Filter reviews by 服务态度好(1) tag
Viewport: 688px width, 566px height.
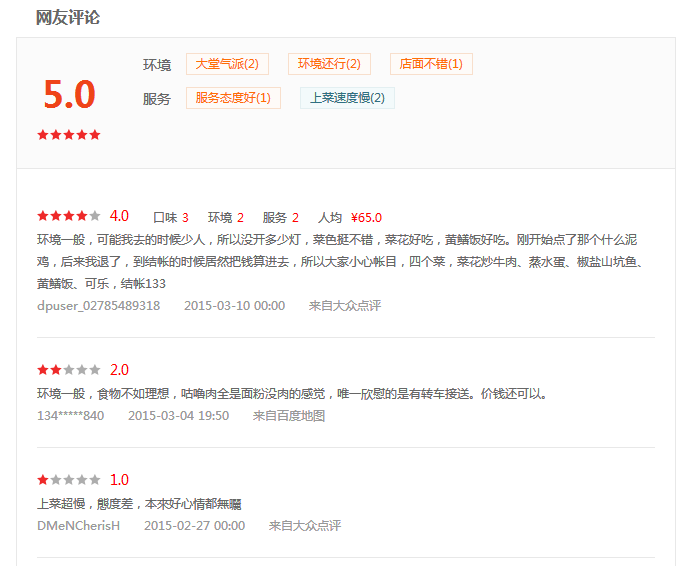pyautogui.click(x=233, y=98)
